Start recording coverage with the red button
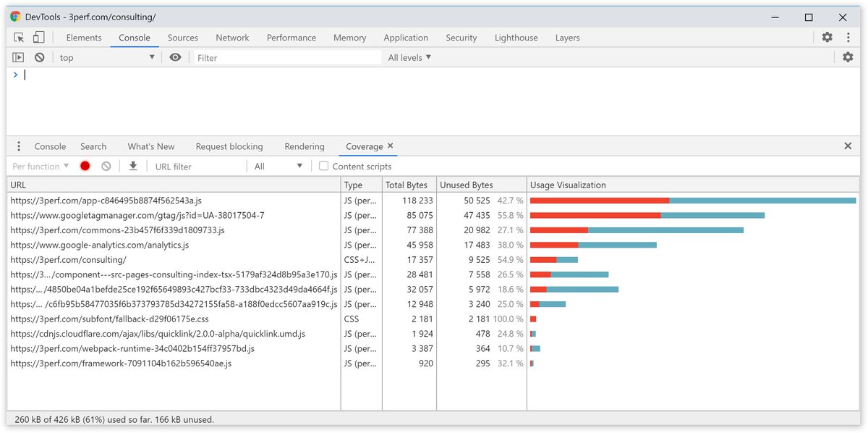This screenshot has height=433, width=868. (85, 166)
